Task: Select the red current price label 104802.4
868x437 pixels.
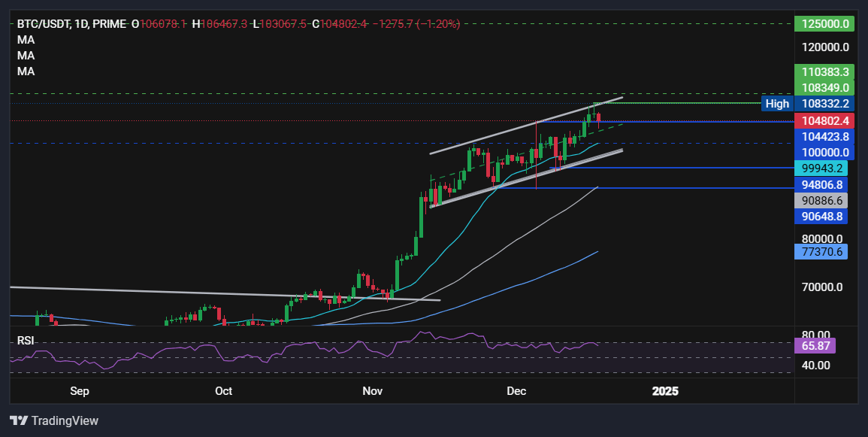Action: pyautogui.click(x=821, y=120)
